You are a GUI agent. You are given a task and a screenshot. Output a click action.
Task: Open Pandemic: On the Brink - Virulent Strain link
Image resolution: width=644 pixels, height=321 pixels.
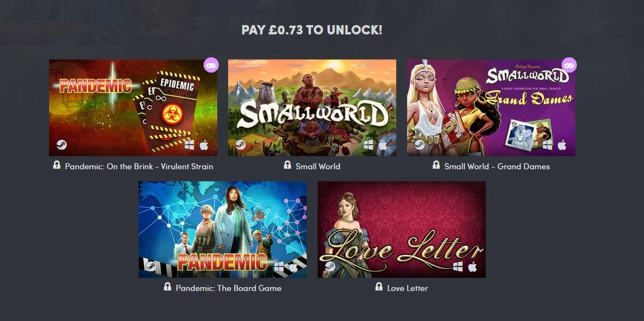tap(139, 167)
